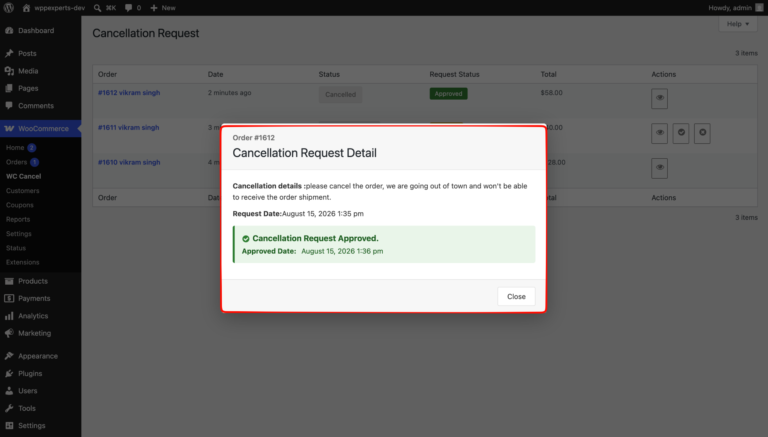
Task: Click the Request Status column header
Action: (454, 74)
